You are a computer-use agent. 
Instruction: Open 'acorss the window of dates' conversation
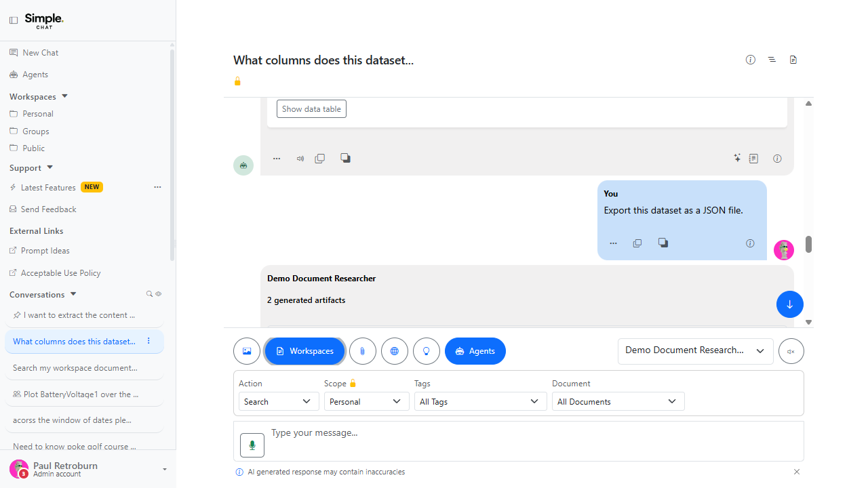pos(84,420)
